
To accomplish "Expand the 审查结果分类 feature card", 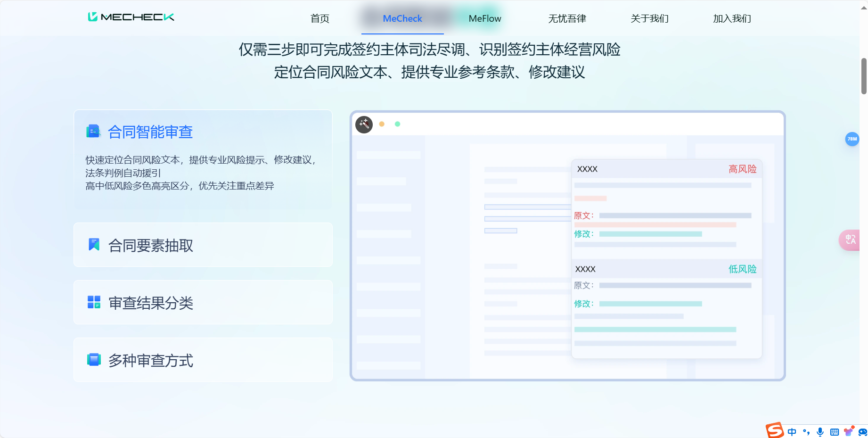I will click(x=203, y=302).
